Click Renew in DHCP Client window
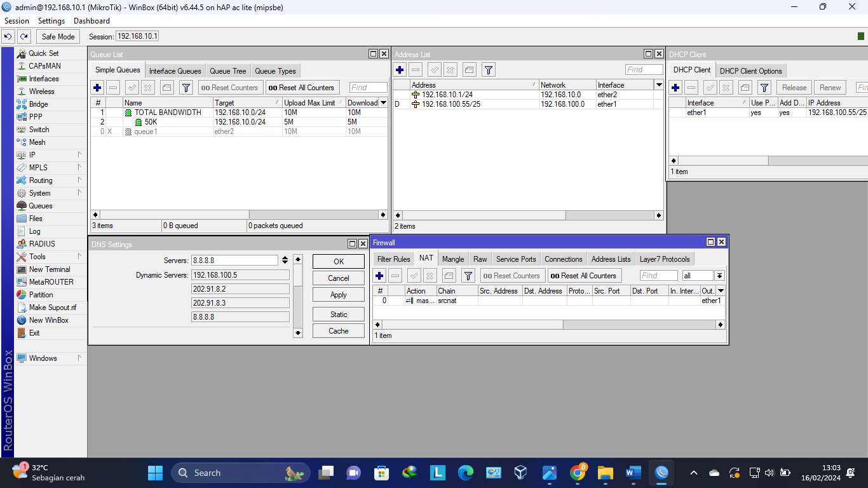 [x=831, y=88]
